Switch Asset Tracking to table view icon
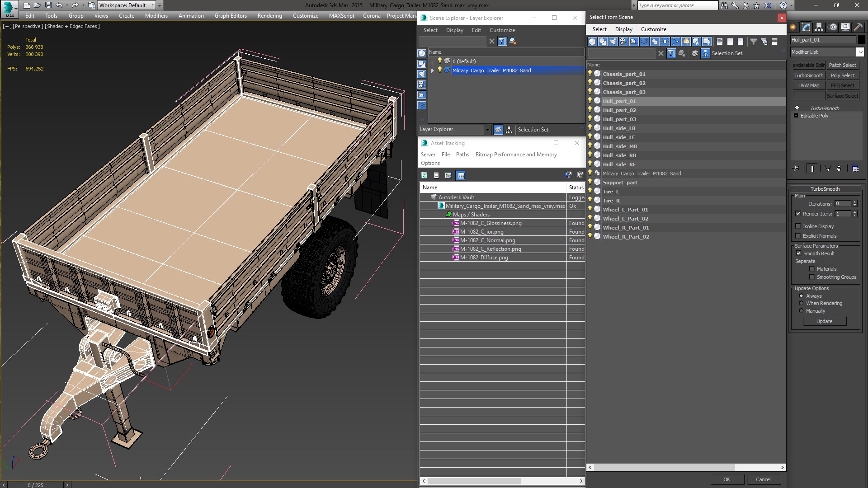Viewport: 868px width, 488px height. click(461, 175)
